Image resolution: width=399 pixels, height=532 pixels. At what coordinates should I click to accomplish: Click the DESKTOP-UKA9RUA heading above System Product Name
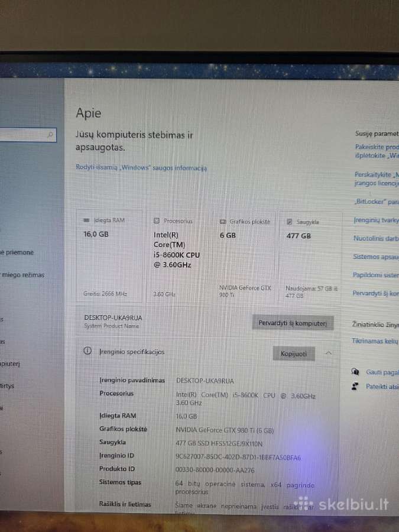[x=113, y=318]
